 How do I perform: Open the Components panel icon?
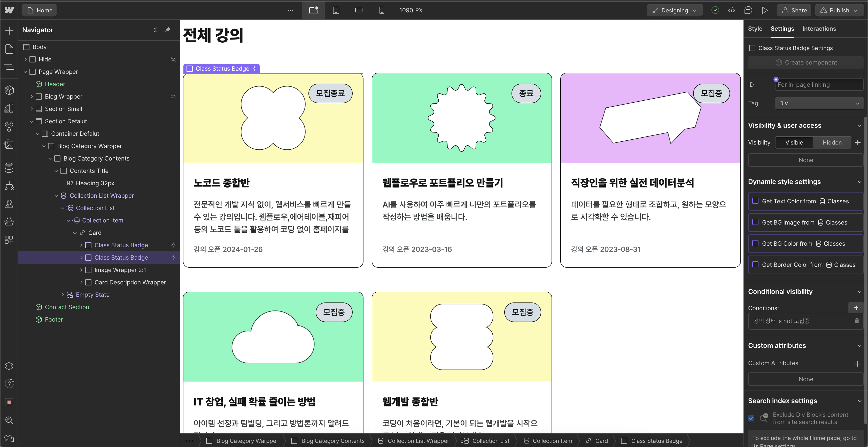click(x=9, y=90)
